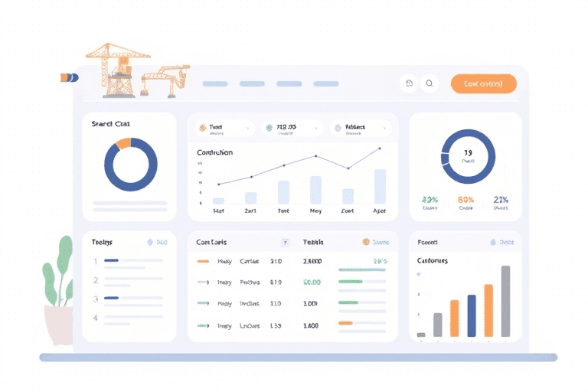The width and height of the screenshot is (588, 392).
Task: Click the blue icon in second metric pill
Action: [269, 128]
